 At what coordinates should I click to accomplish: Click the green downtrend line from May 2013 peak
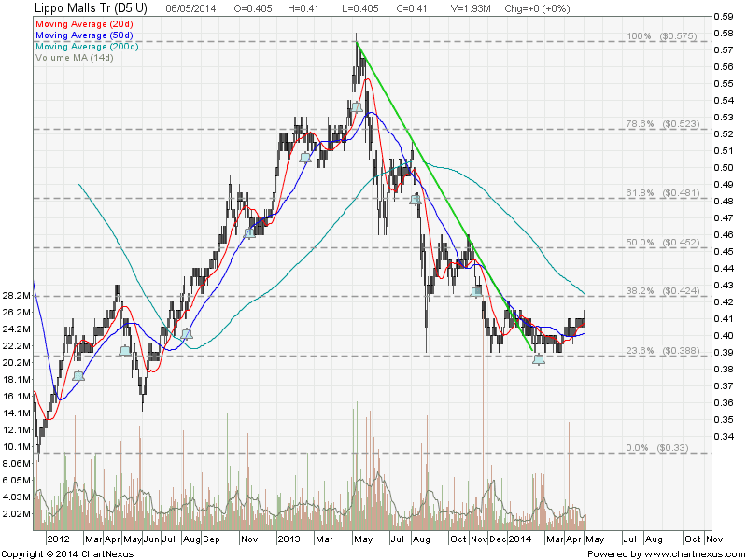(x=444, y=196)
